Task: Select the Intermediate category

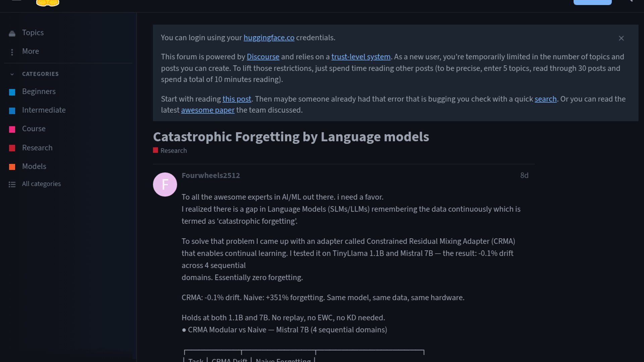Action: click(44, 110)
